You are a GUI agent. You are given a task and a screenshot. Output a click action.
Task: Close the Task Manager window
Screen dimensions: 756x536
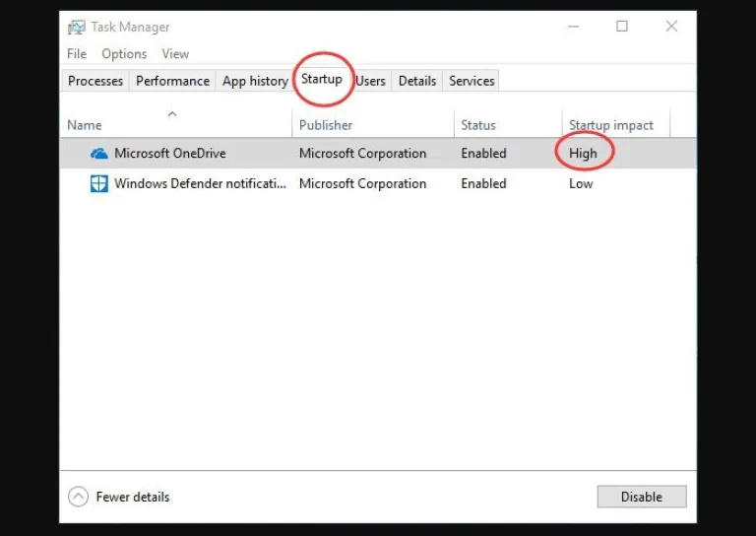671,26
